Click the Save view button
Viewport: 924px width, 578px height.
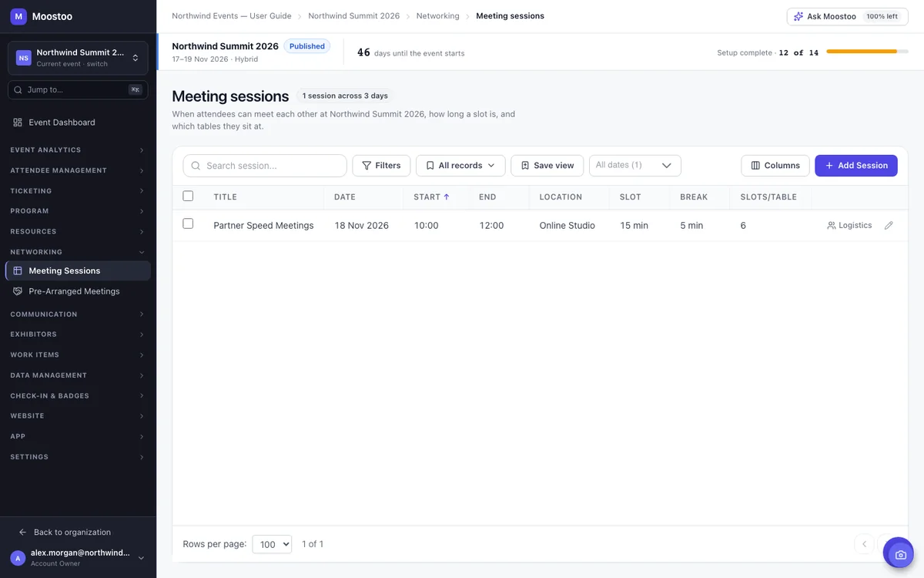click(547, 166)
